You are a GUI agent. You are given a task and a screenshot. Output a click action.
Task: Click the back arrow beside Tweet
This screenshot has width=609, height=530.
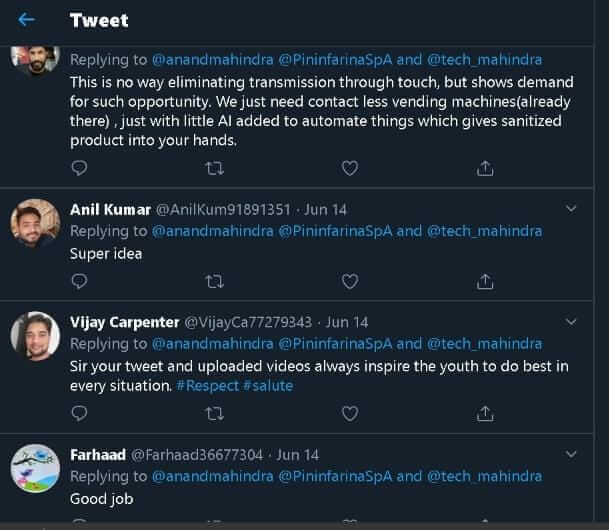pos(26,20)
